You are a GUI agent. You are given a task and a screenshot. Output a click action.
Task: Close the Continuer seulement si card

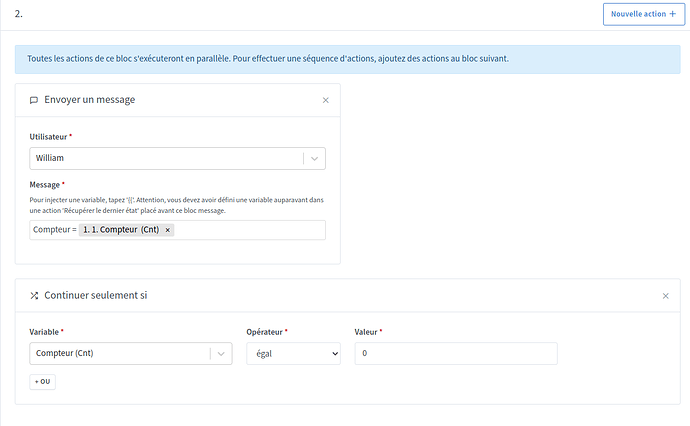(x=666, y=296)
